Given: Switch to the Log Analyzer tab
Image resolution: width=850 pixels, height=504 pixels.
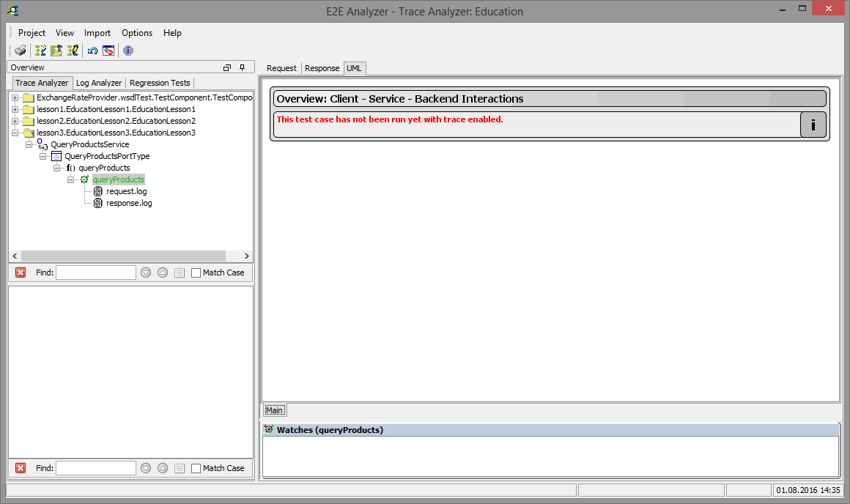Looking at the screenshot, I should pyautogui.click(x=98, y=82).
